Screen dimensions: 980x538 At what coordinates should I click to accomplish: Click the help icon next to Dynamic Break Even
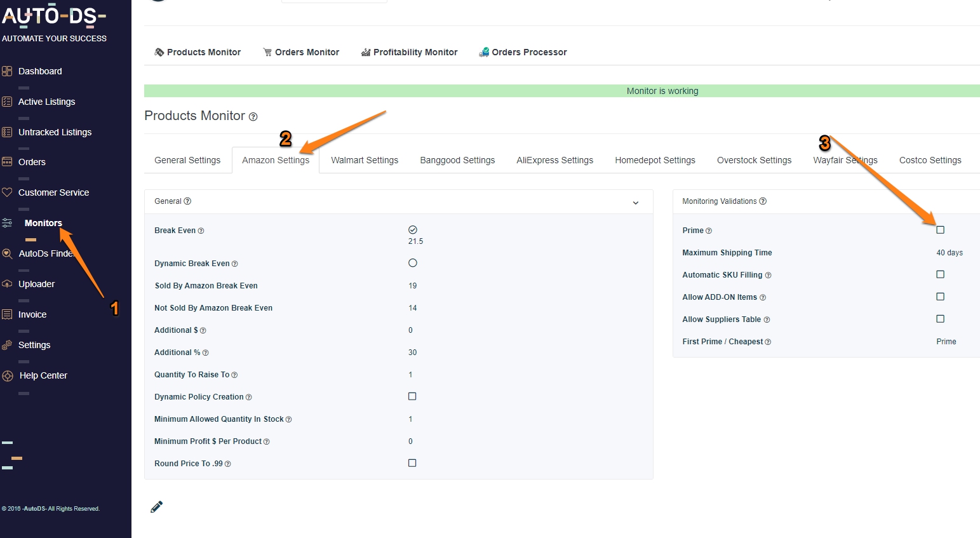234,264
